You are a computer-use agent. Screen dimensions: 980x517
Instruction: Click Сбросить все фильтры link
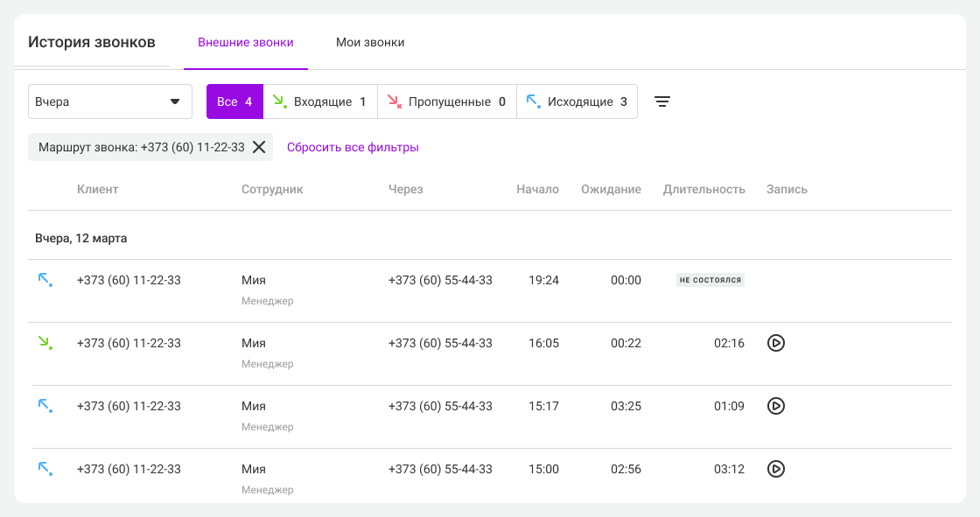[353, 147]
